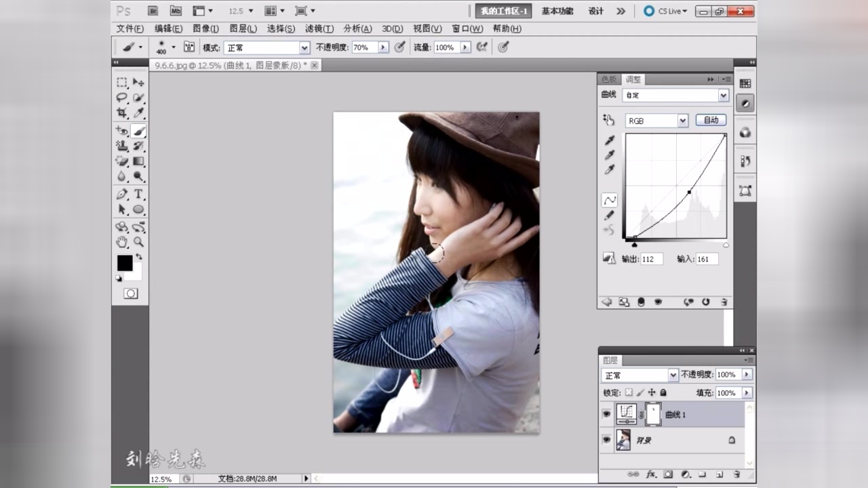Click the curves white point slider

(x=726, y=245)
